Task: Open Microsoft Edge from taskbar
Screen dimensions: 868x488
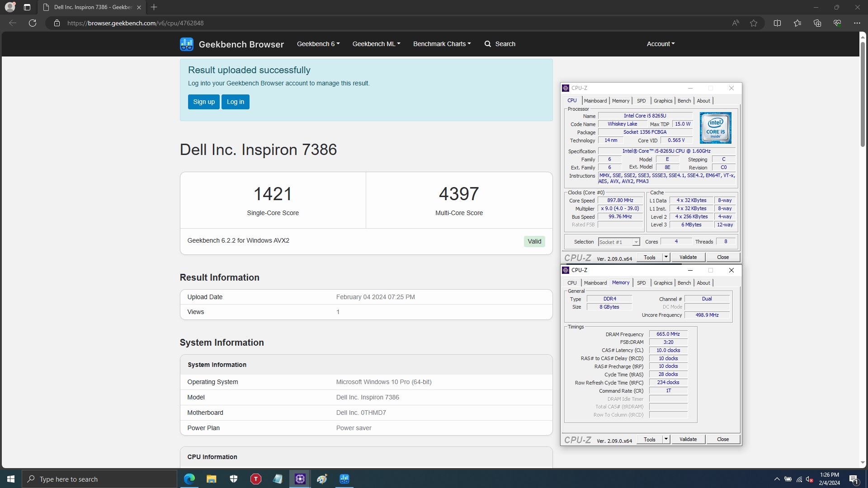Action: coord(189,479)
